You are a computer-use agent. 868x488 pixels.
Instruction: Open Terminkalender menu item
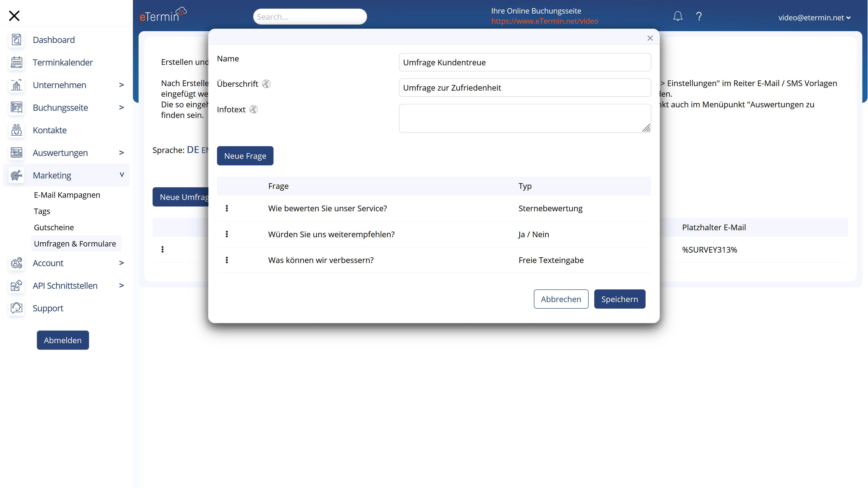click(x=63, y=62)
